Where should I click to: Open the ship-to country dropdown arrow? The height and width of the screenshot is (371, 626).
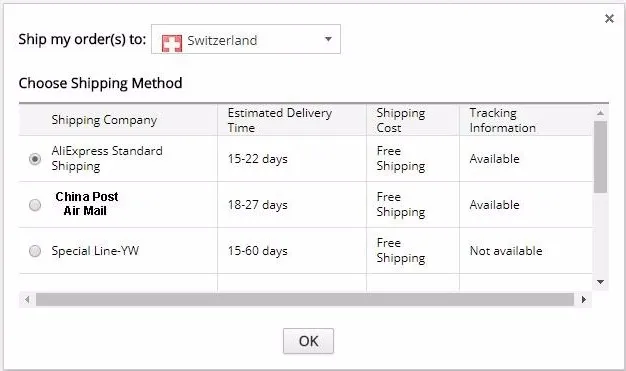pyautogui.click(x=328, y=39)
